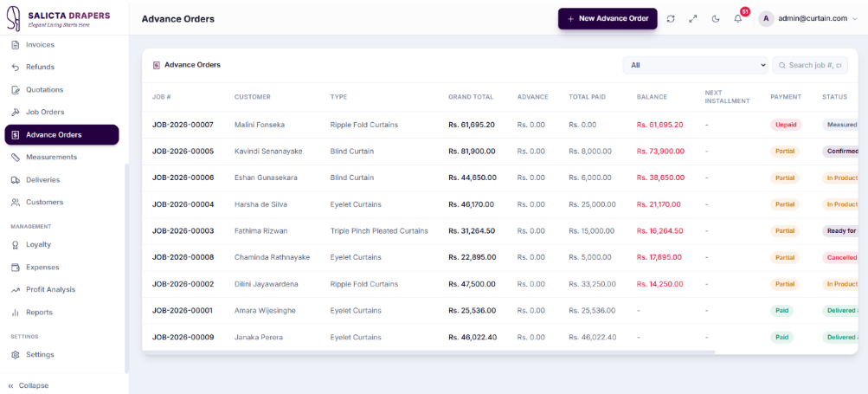868x394 pixels.
Task: Click the New Advance Order button
Action: coord(608,18)
